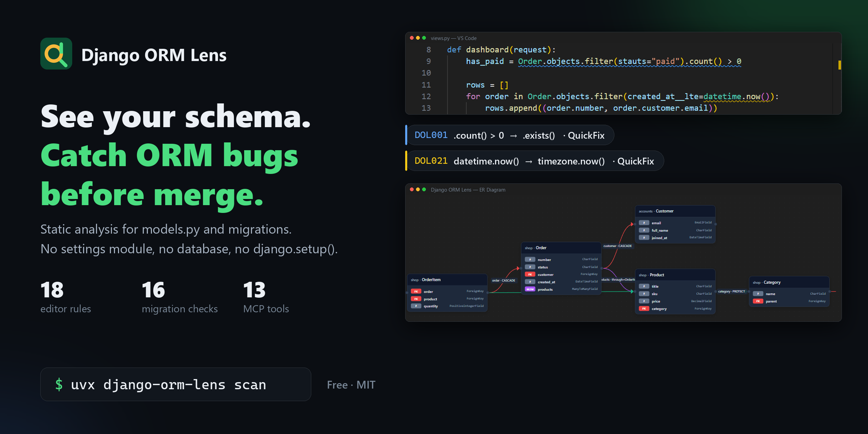Click the '16 migration checks' statistic
This screenshot has width=868, height=434.
click(180, 297)
